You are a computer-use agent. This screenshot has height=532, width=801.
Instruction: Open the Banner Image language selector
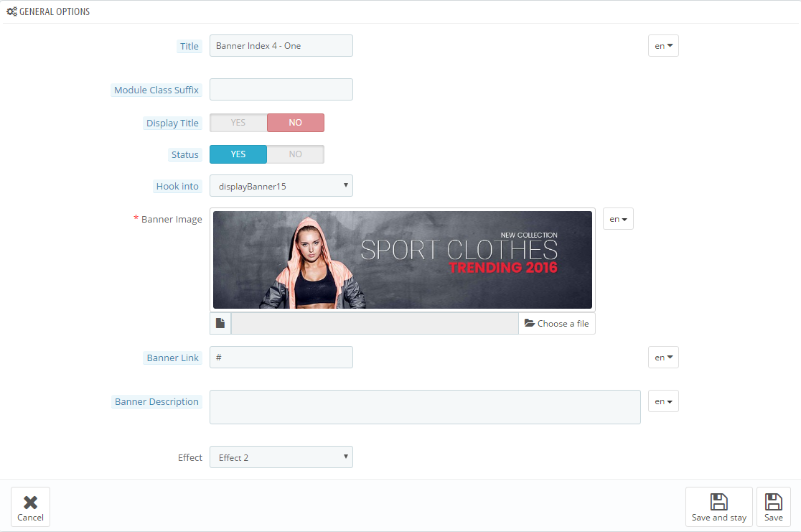tap(618, 219)
